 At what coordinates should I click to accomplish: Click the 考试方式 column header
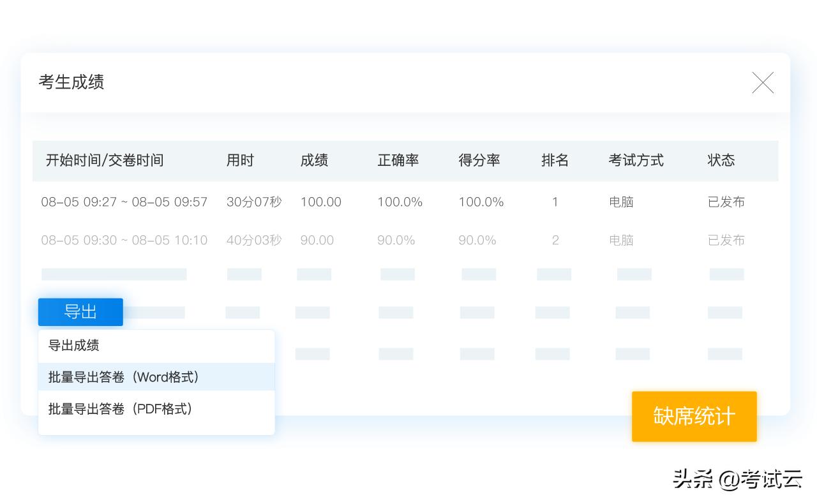[636, 161]
